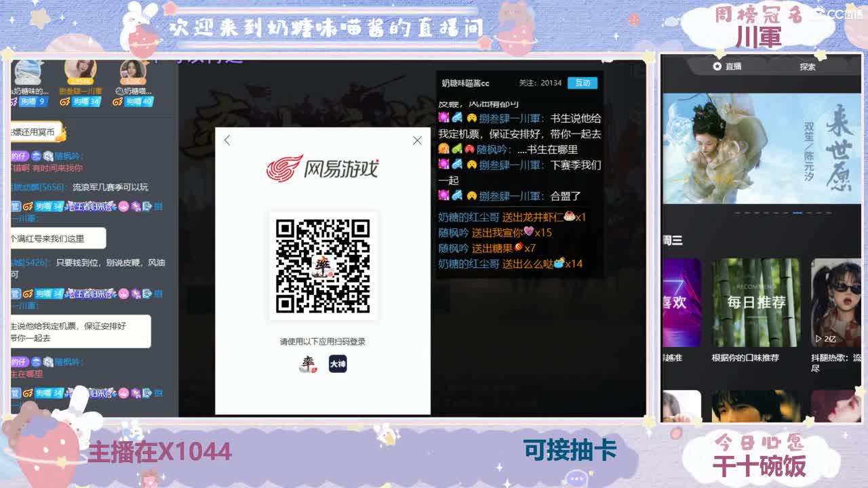Click the 周榜冠名 川軍 banner
The image size is (868, 488).
click(758, 26)
